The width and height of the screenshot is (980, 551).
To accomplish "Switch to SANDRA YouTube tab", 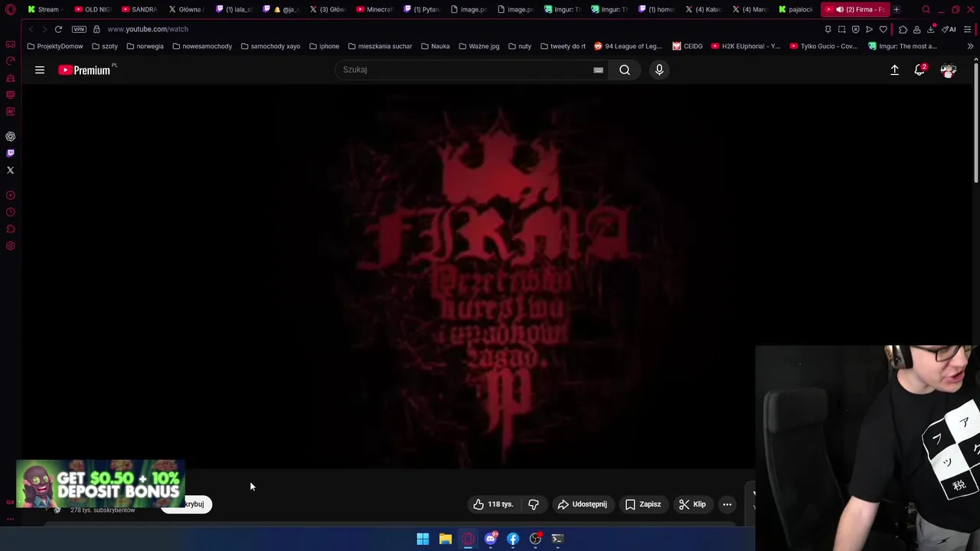I will pos(139,9).
